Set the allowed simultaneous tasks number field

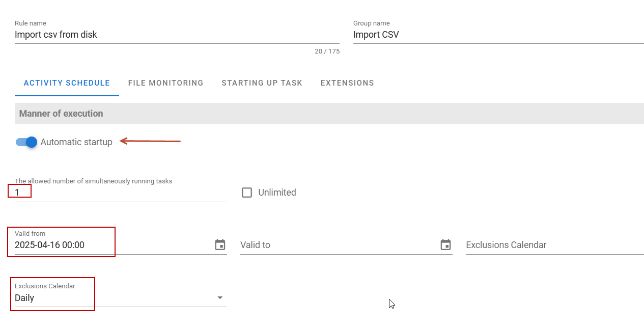[121, 193]
